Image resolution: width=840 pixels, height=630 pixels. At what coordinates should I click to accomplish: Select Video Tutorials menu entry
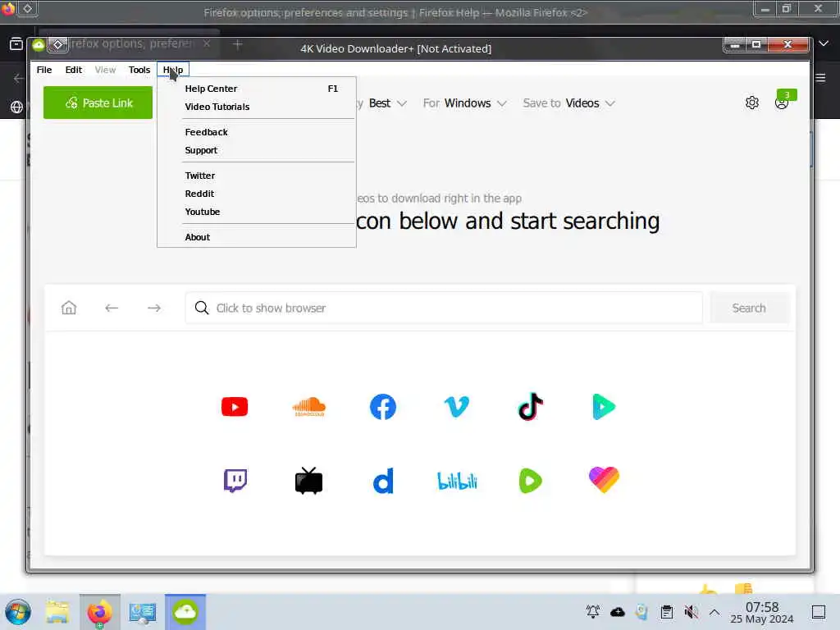click(x=257, y=107)
